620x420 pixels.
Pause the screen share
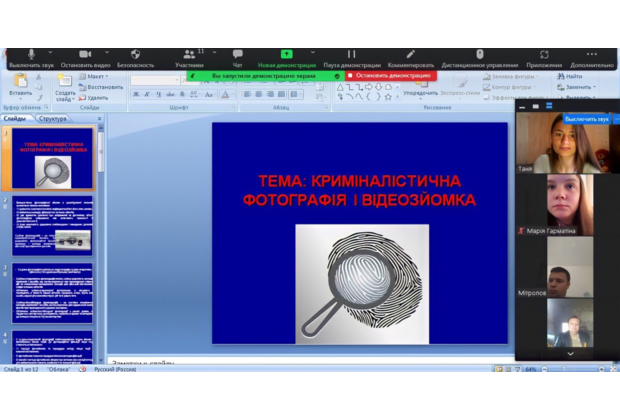pyautogui.click(x=351, y=54)
